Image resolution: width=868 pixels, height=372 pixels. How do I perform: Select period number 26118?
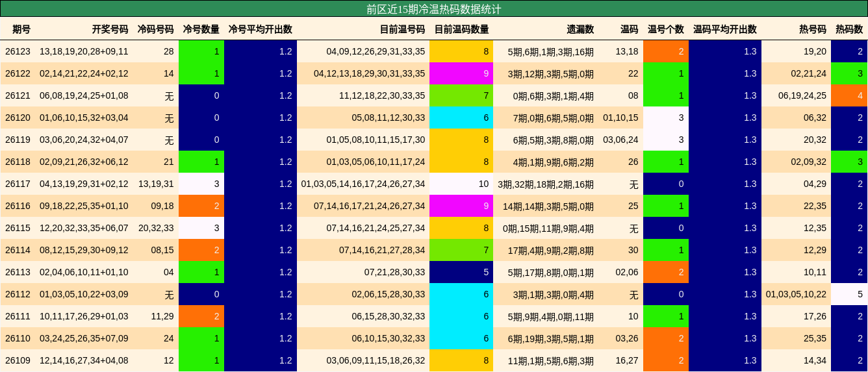point(18,162)
